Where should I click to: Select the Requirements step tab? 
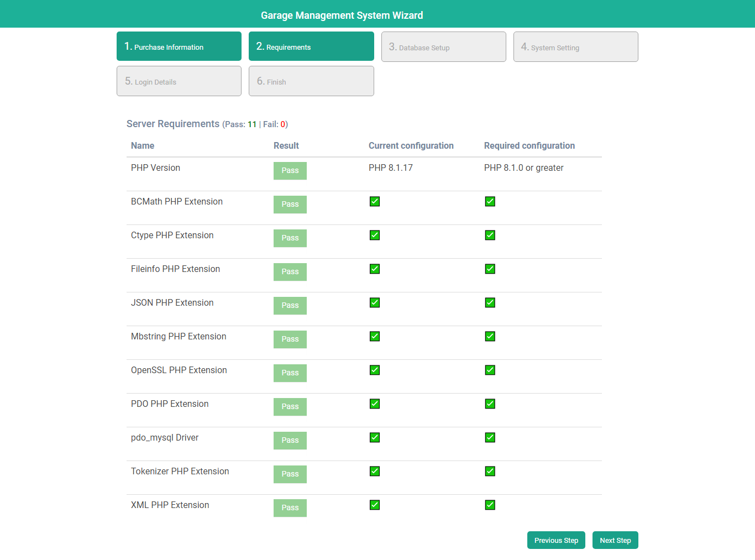click(x=311, y=46)
